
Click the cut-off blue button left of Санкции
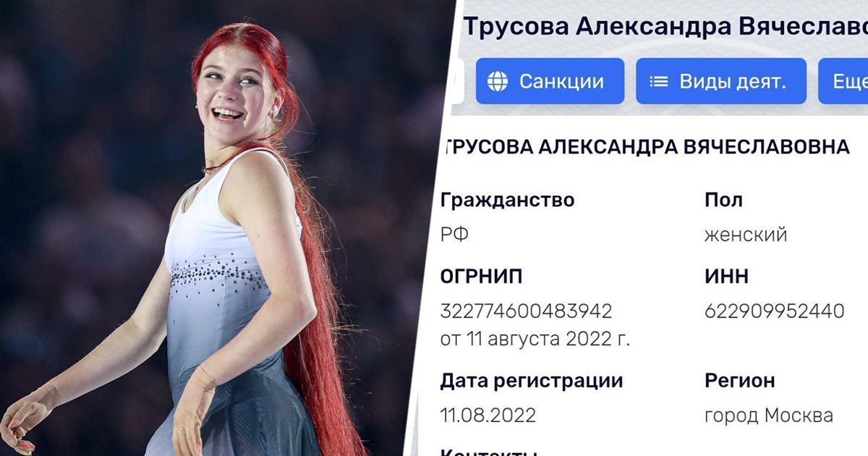tap(456, 81)
